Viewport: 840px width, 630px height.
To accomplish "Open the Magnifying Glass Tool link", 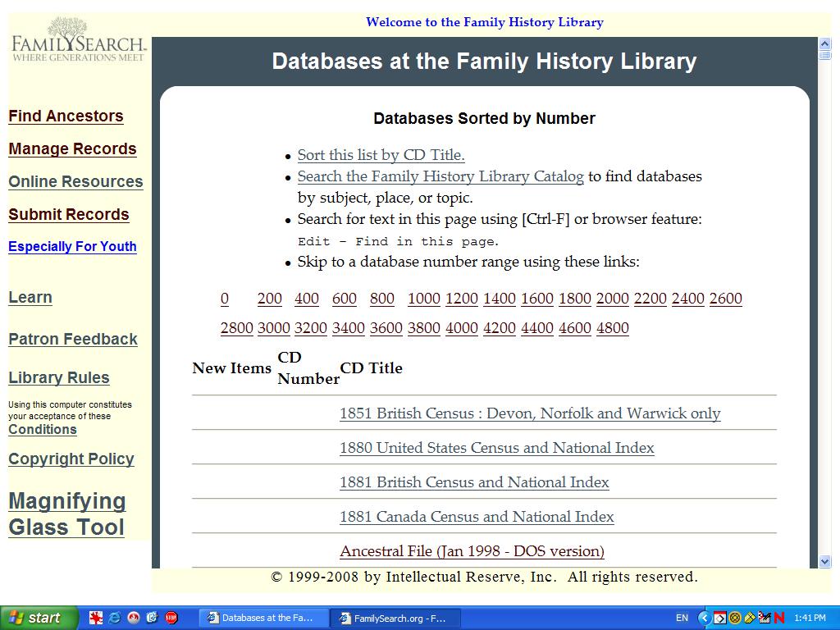I will coord(67,514).
